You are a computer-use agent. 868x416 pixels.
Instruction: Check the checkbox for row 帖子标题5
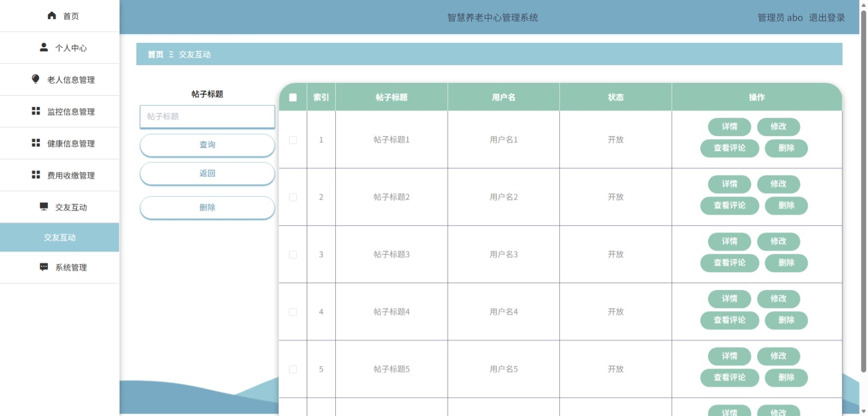pos(293,369)
